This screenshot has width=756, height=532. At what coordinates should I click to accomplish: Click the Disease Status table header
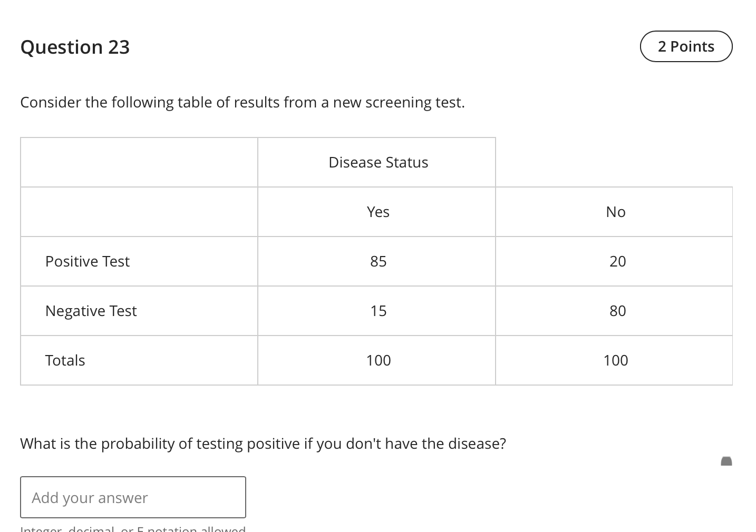click(x=377, y=162)
